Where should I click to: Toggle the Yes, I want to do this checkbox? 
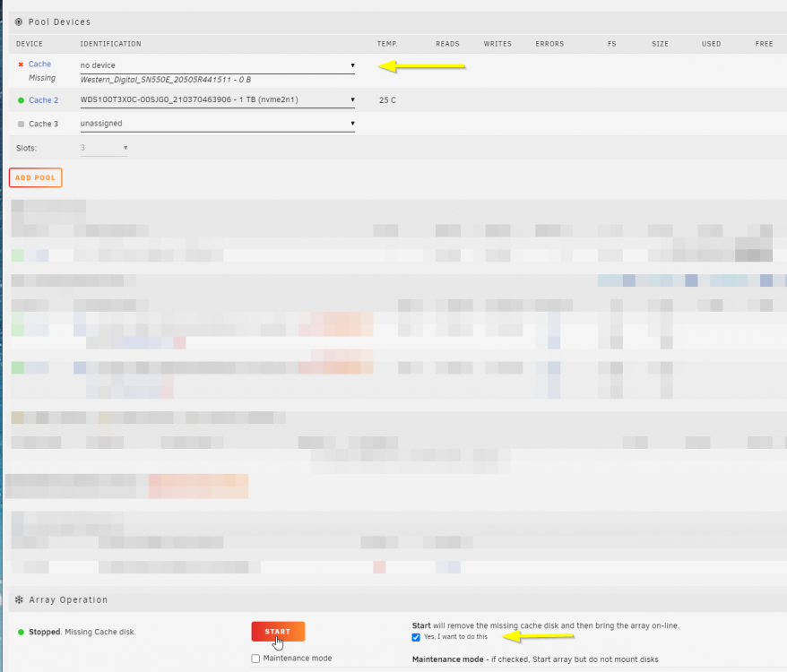click(x=416, y=637)
